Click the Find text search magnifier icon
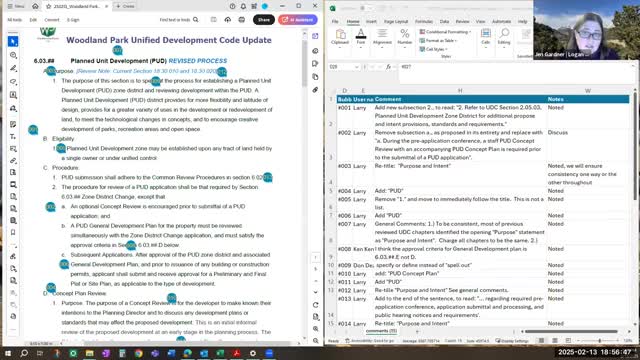Viewport: 640px width, 360px height. [x=196, y=20]
